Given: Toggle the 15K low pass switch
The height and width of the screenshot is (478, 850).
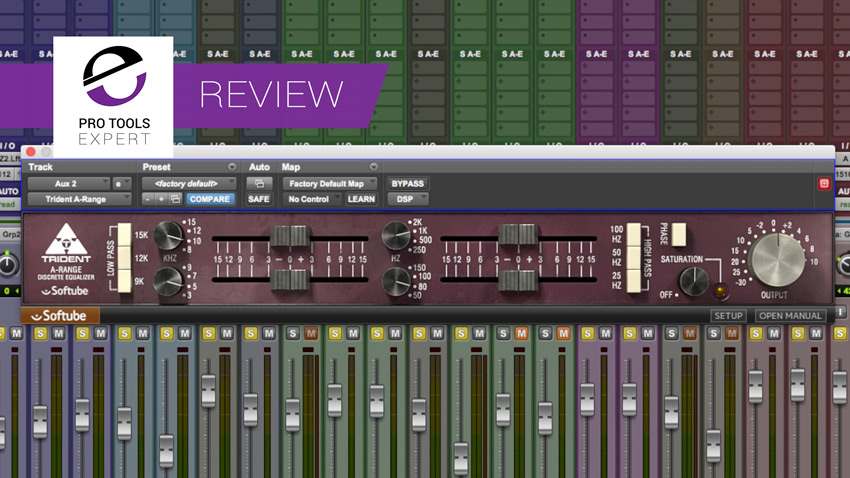Looking at the screenshot, I should pos(125,235).
